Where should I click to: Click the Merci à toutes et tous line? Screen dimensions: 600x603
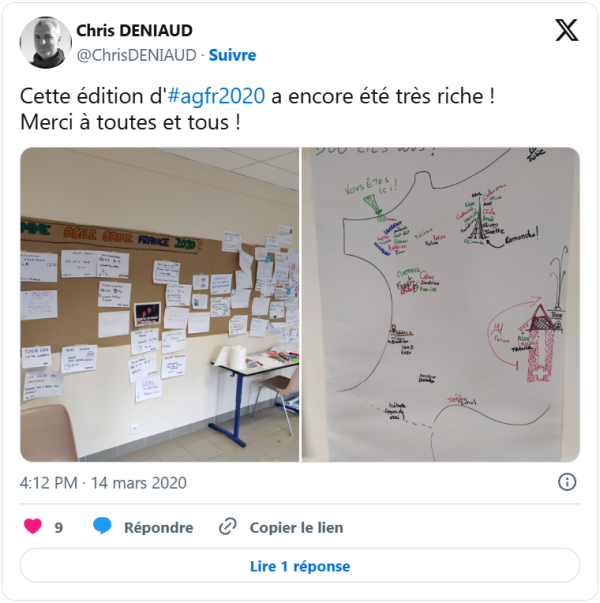click(x=130, y=123)
